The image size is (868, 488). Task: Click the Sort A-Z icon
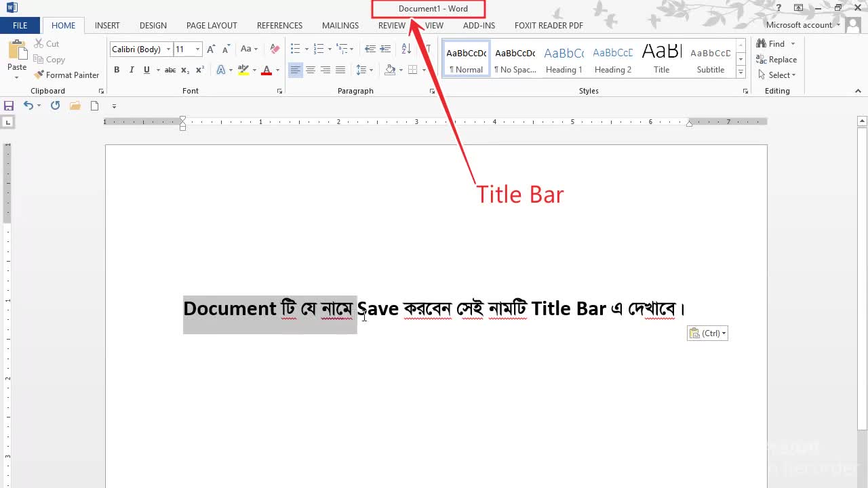pyautogui.click(x=406, y=49)
